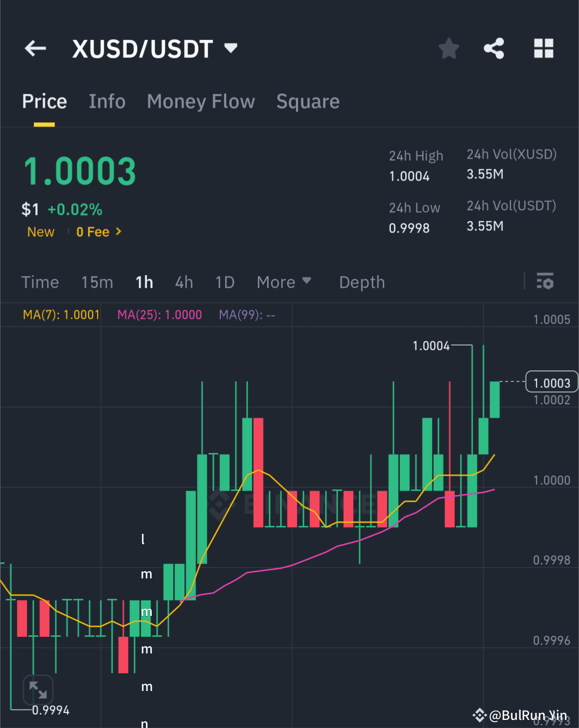Open the Depth chart view

[x=362, y=282]
